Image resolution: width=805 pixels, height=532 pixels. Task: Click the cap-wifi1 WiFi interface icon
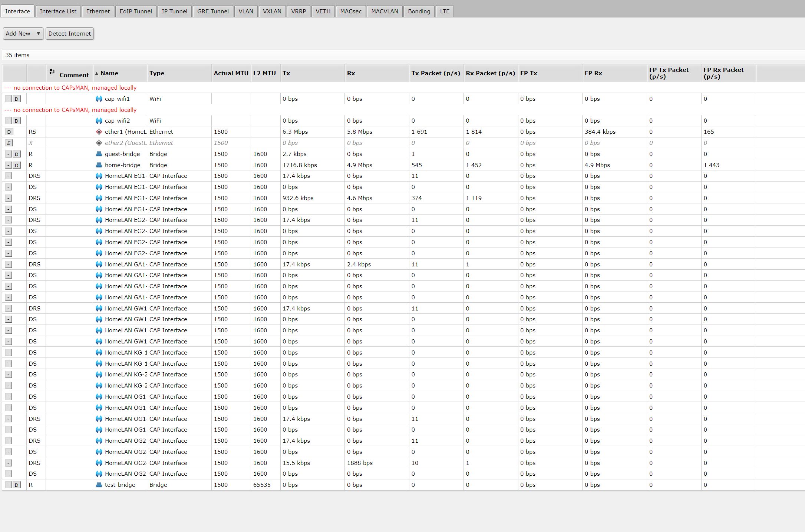coord(99,99)
